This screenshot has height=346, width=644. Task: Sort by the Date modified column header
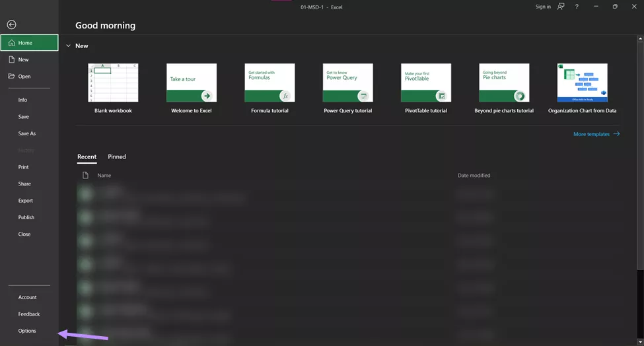(474, 176)
